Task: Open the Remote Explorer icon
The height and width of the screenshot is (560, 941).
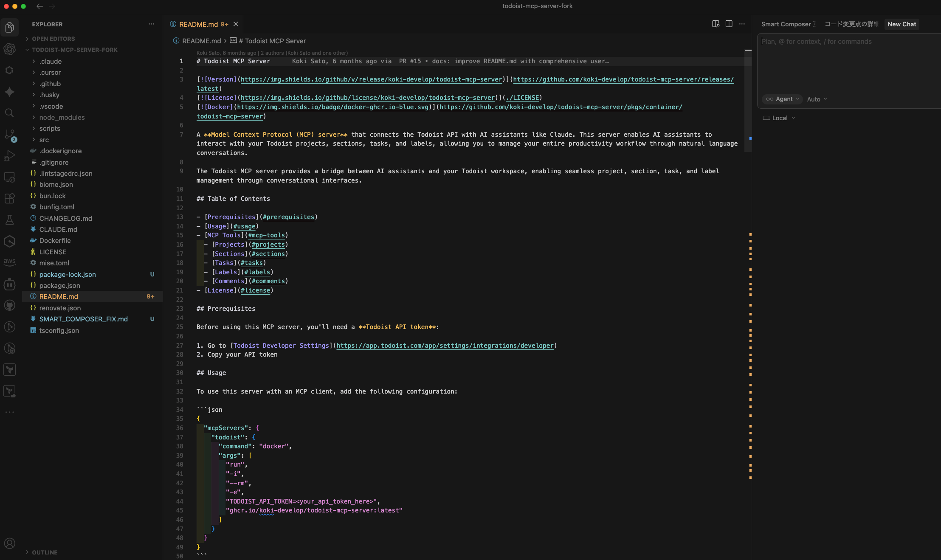Action: 10,177
